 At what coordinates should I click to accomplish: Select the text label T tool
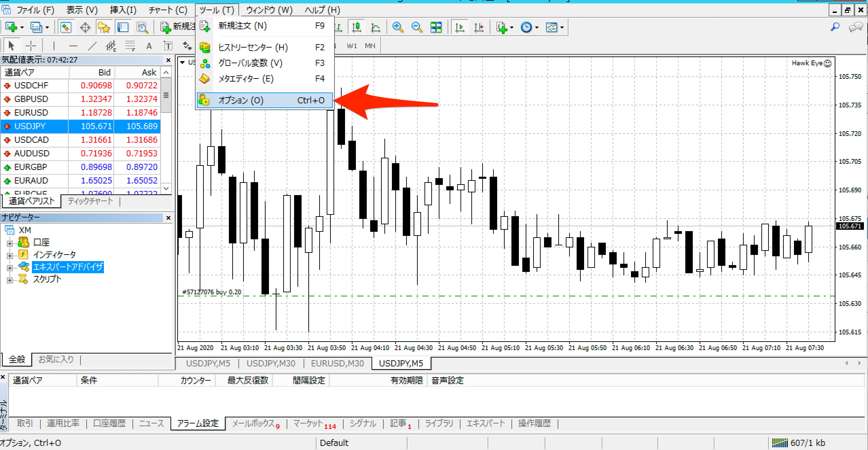coord(168,46)
